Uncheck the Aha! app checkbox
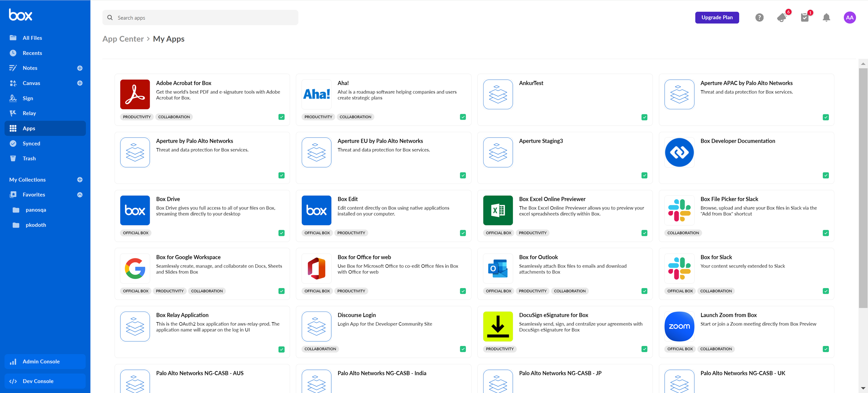 tap(463, 117)
